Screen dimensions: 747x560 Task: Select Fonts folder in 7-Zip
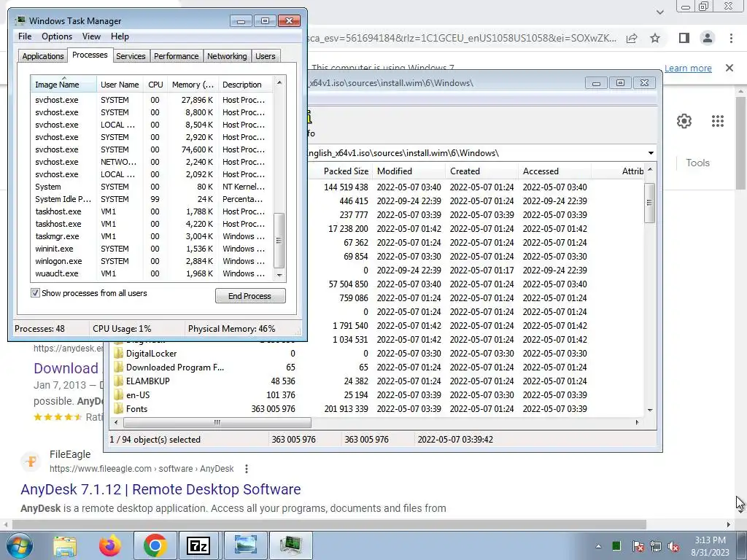pos(136,408)
